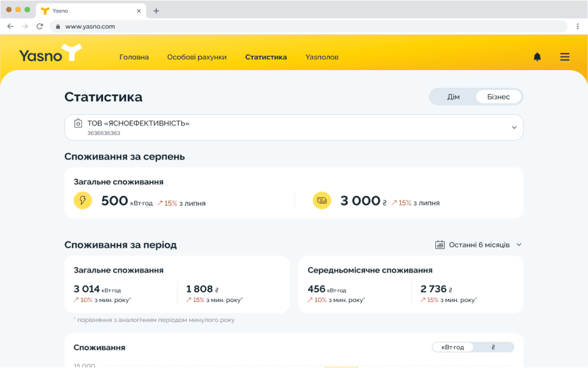Click the company building icon in account selector
The height and width of the screenshot is (368, 588).
point(78,123)
